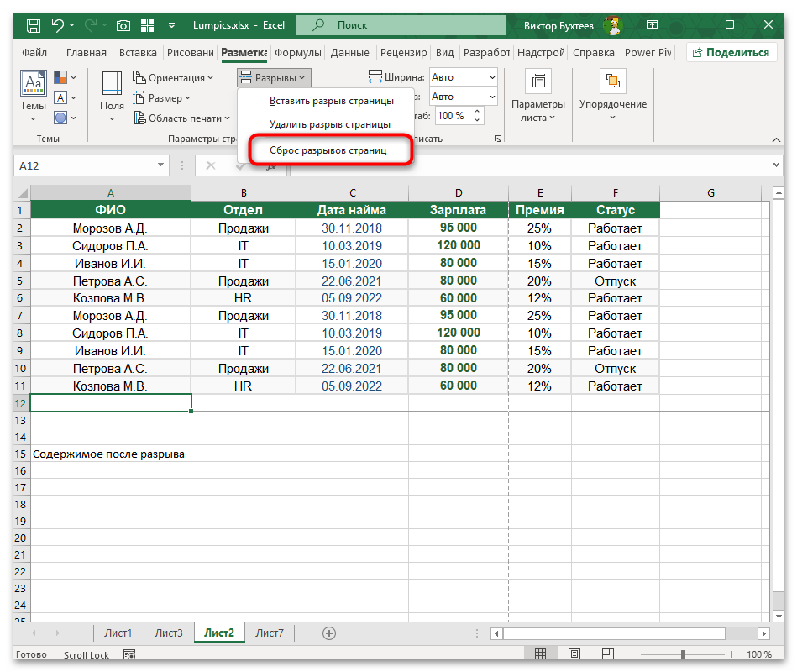Choose Вставить разрыв страницы option
This screenshot has height=672, width=797.
click(331, 101)
